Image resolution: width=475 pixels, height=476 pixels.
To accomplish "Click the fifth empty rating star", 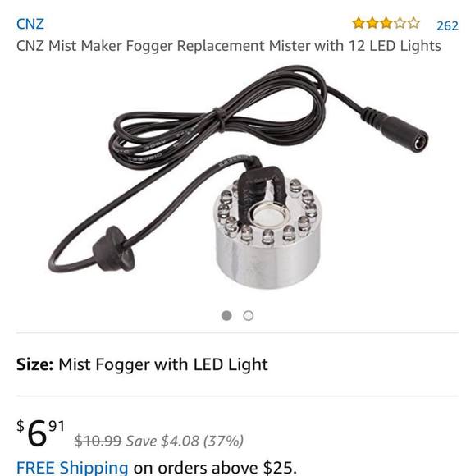I will coord(413,23).
